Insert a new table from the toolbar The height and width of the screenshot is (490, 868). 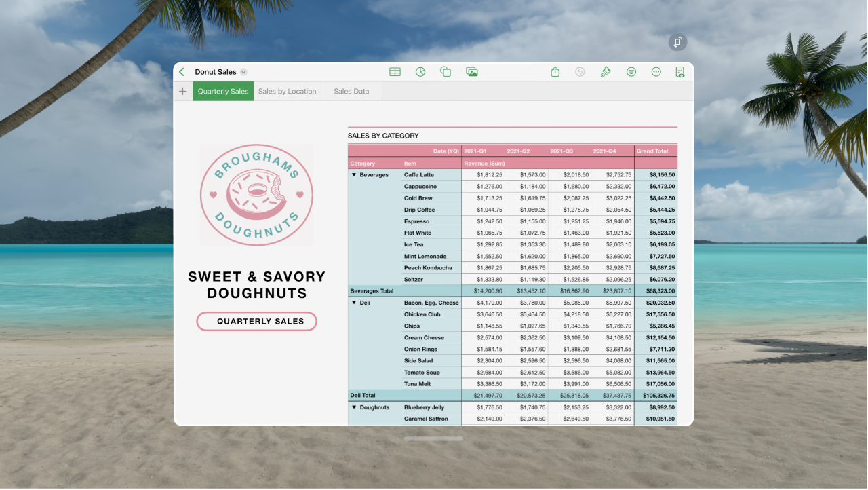click(395, 71)
